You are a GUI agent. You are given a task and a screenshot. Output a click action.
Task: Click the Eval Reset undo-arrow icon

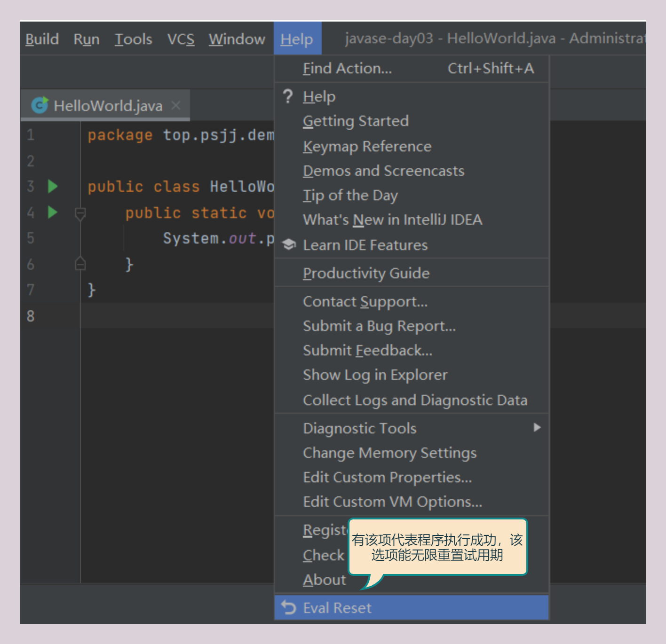(289, 608)
